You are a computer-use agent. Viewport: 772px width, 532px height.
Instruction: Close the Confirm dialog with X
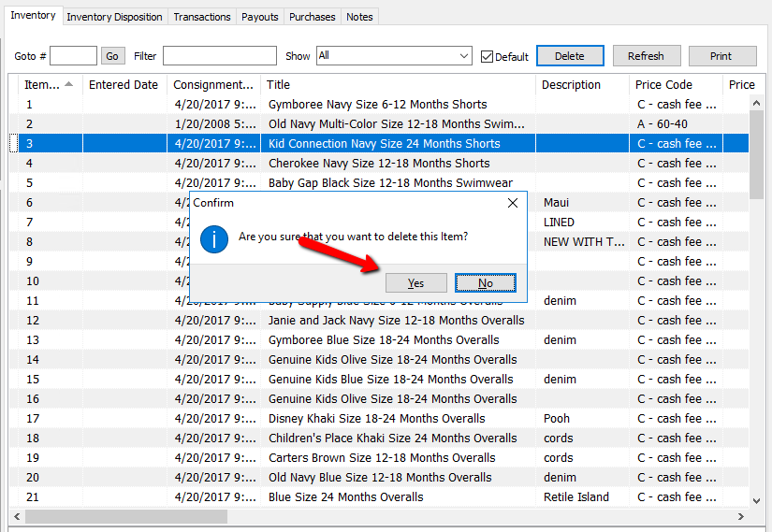click(x=512, y=203)
